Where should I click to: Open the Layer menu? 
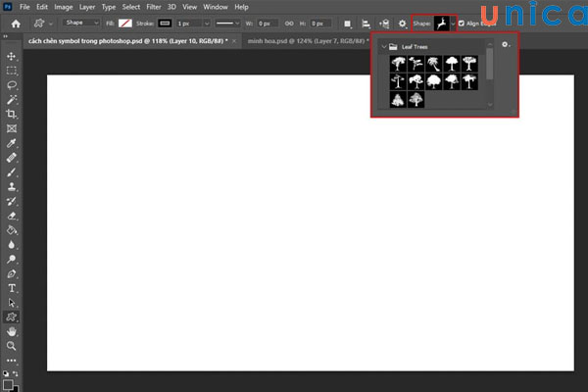(x=85, y=7)
